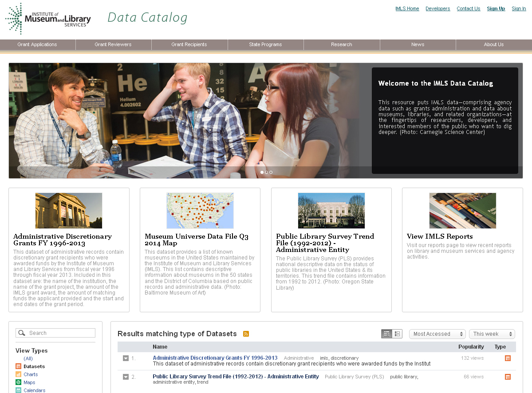Open the Grant Recipients menu
The height and width of the screenshot is (393, 532).
189,44
